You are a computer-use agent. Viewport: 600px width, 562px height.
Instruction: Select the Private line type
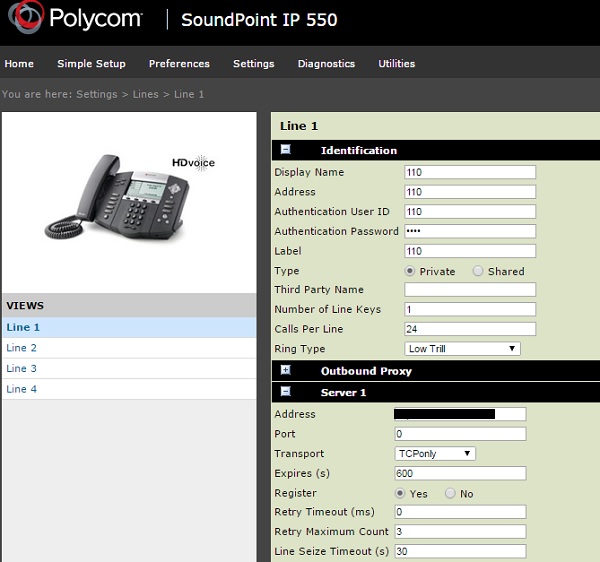(x=409, y=271)
